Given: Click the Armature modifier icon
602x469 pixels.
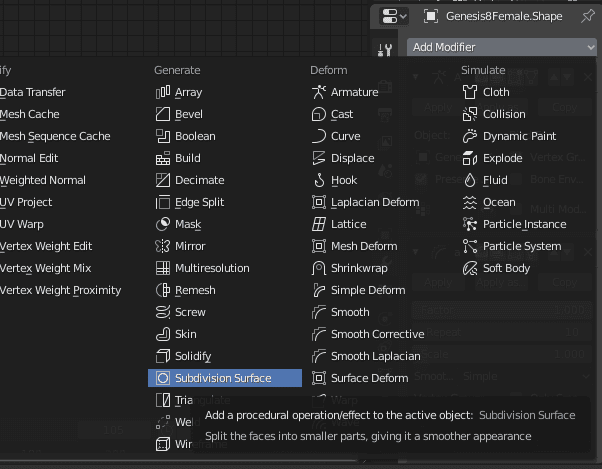Looking at the screenshot, I should [x=319, y=92].
